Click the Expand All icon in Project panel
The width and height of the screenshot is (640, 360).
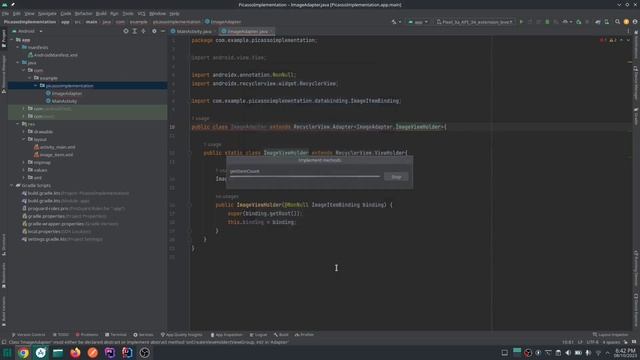point(134,31)
